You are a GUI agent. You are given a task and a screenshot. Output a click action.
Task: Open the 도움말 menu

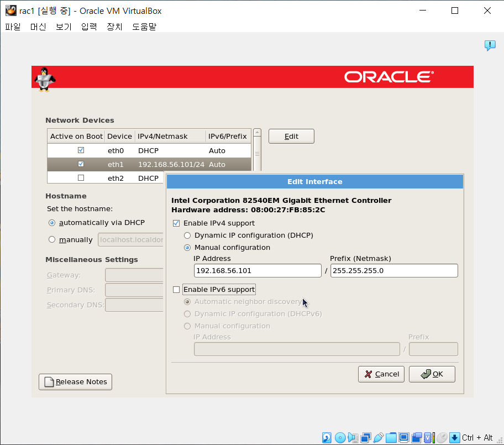144,27
